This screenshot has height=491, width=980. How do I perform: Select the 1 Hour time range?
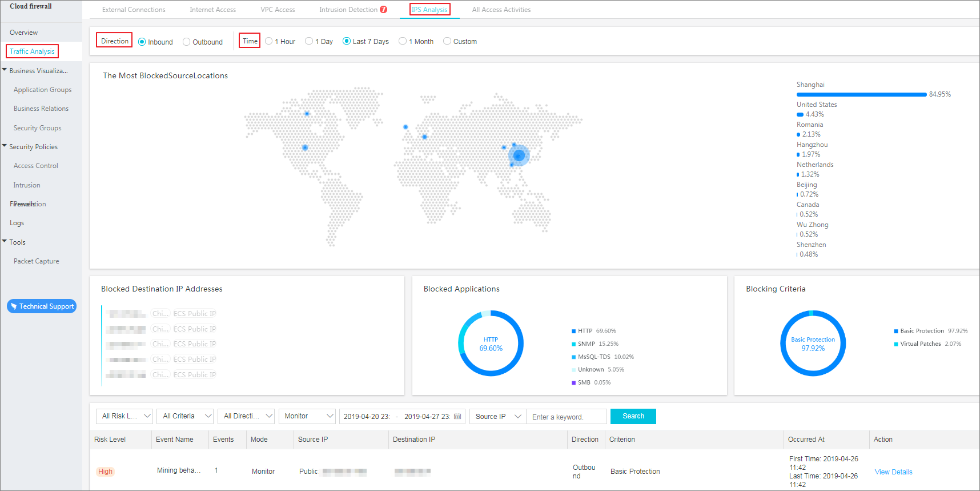tap(269, 41)
